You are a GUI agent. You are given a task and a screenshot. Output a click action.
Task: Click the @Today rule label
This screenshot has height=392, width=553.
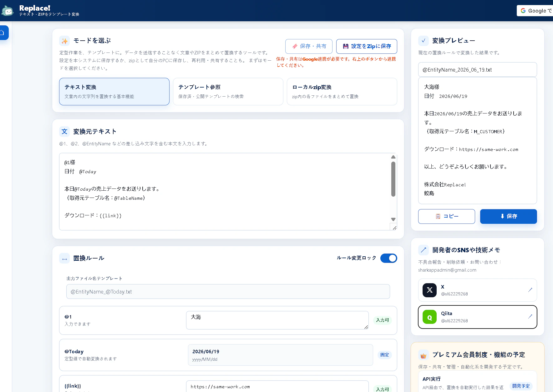point(74,352)
